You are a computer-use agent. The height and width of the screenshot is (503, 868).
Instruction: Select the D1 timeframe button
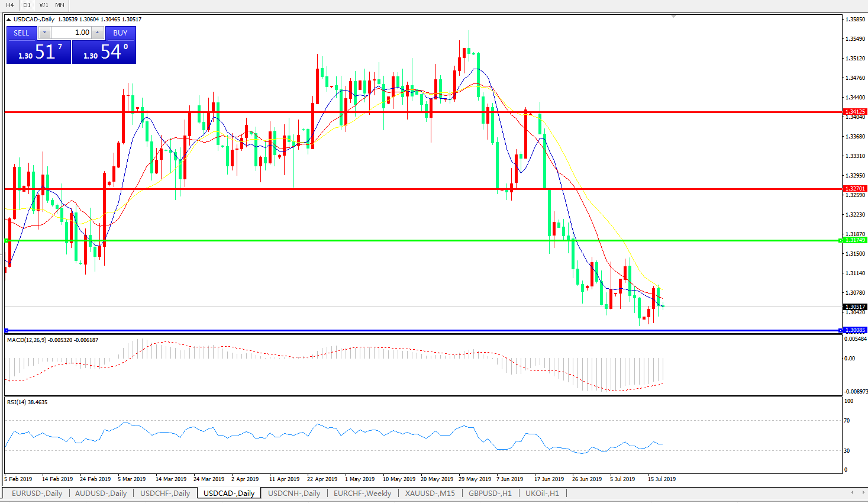(x=27, y=5)
